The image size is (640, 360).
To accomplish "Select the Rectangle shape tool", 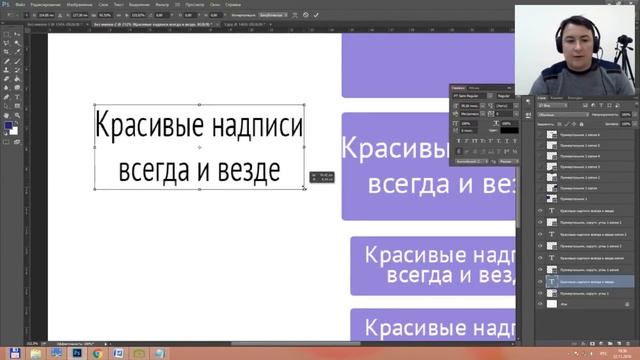I will 17,106.
